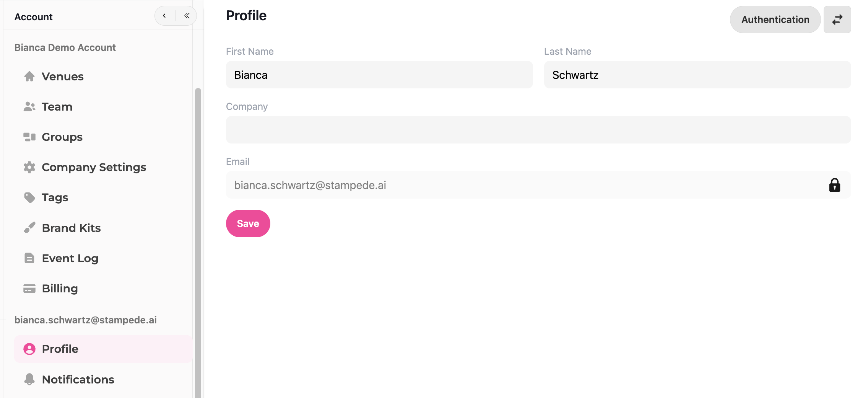Focus the First Name input field
868x398 pixels.
point(379,75)
